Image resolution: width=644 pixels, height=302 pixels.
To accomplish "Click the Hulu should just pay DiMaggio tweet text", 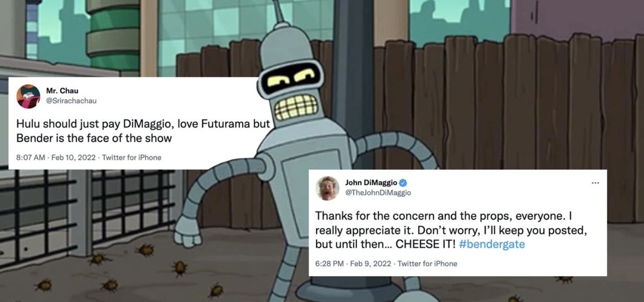I will [143, 131].
